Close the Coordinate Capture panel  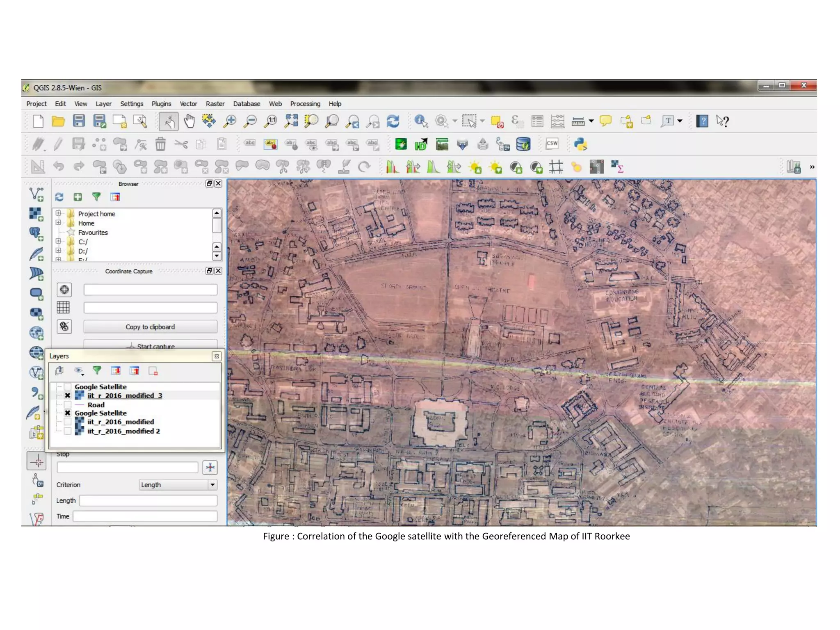click(219, 271)
